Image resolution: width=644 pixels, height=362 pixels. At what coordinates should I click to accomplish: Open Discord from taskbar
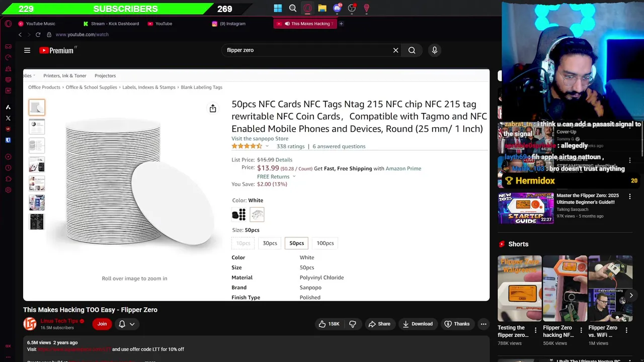tap(337, 8)
